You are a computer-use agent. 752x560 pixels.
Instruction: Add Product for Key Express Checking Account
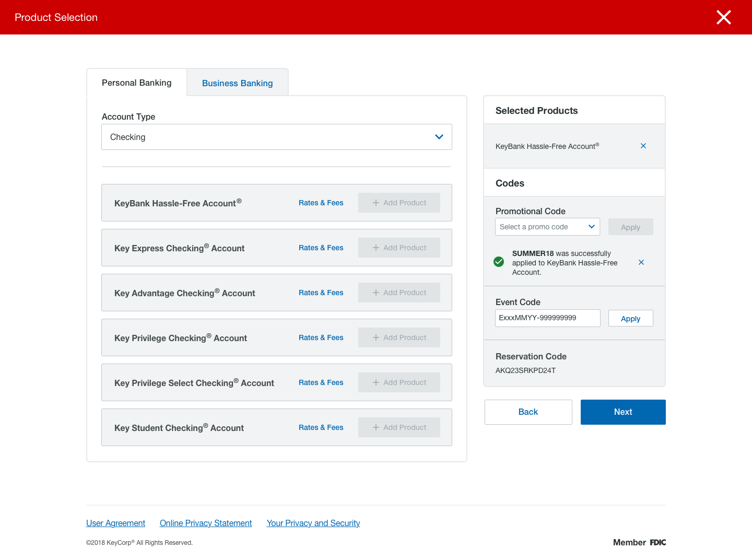[x=399, y=248]
